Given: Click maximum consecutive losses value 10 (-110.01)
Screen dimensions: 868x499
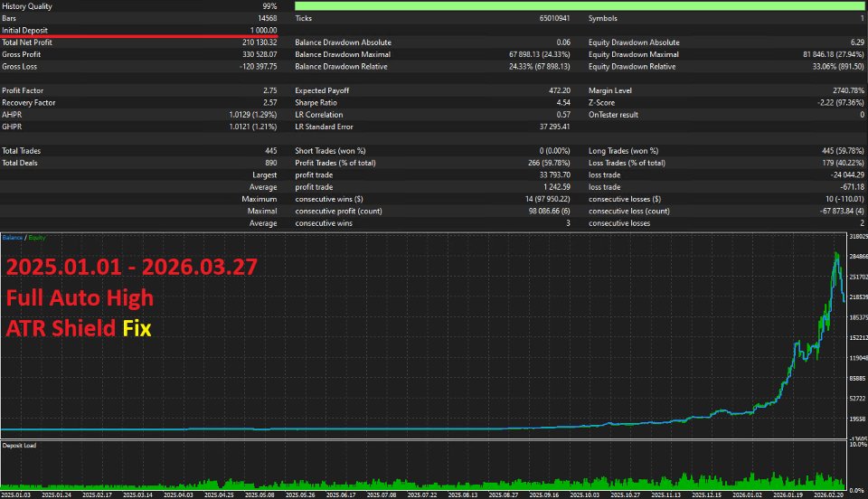Looking at the screenshot, I should tap(844, 199).
